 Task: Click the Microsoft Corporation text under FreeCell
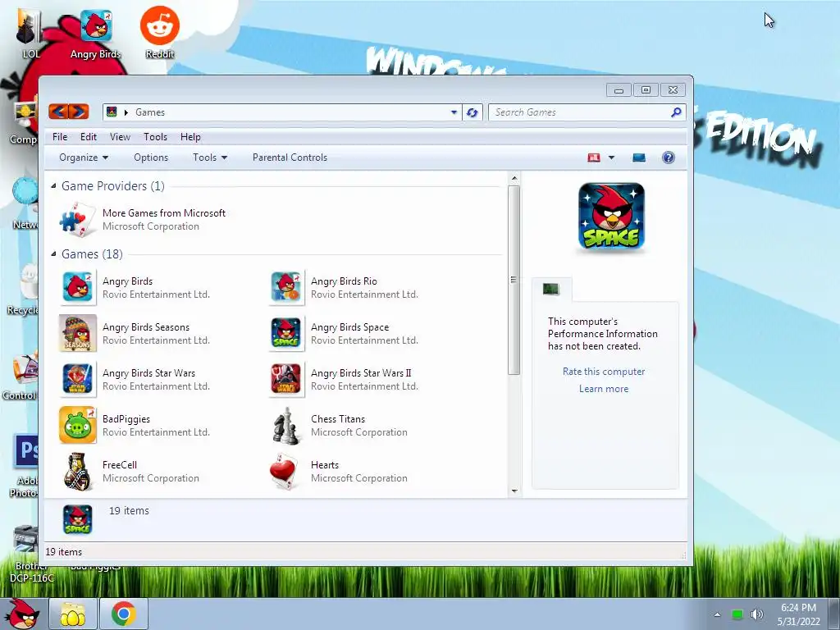pos(151,478)
